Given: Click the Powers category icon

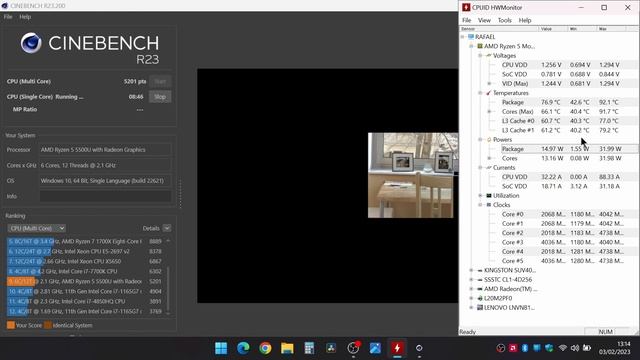Looking at the screenshot, I should coord(489,140).
